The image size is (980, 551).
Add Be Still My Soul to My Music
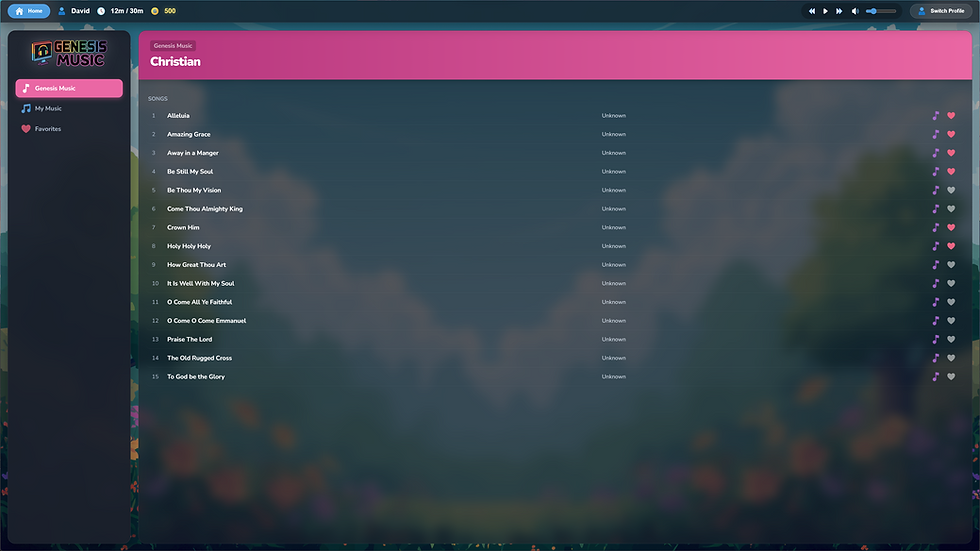(x=936, y=171)
